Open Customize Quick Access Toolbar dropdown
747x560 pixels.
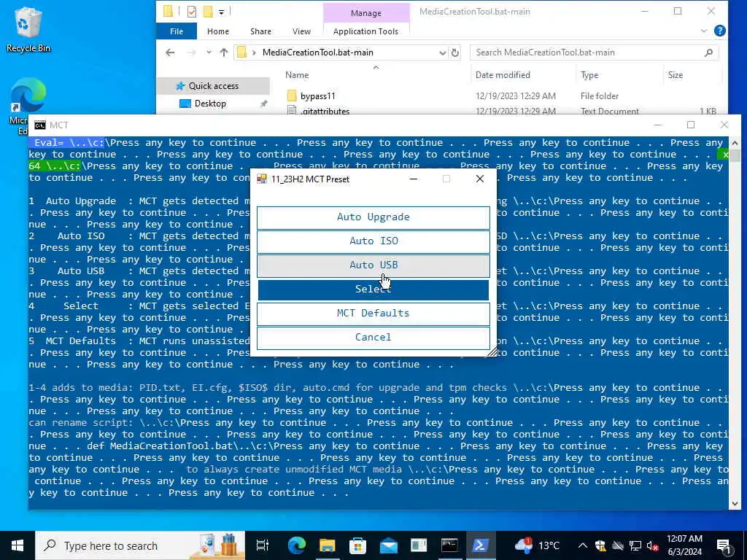pos(222,12)
